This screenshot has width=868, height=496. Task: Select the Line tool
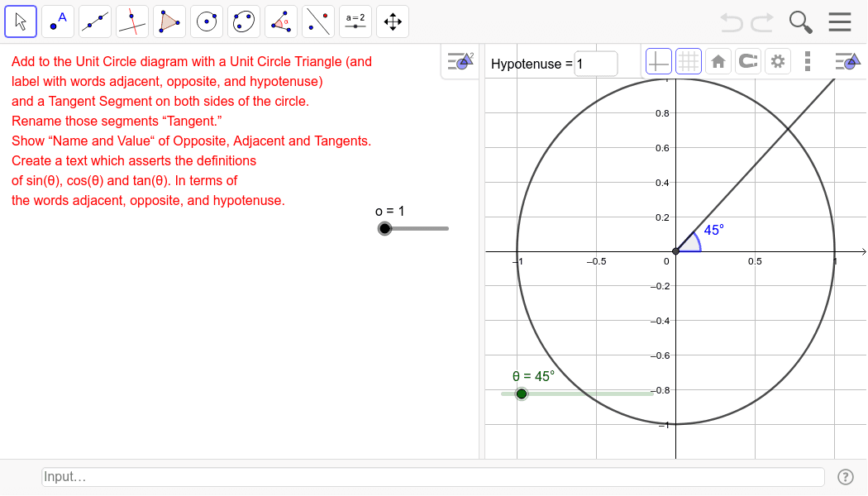click(x=94, y=21)
